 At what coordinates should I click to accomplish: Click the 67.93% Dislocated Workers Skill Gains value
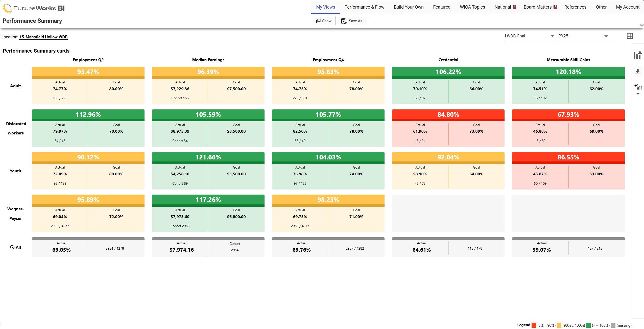[568, 114]
